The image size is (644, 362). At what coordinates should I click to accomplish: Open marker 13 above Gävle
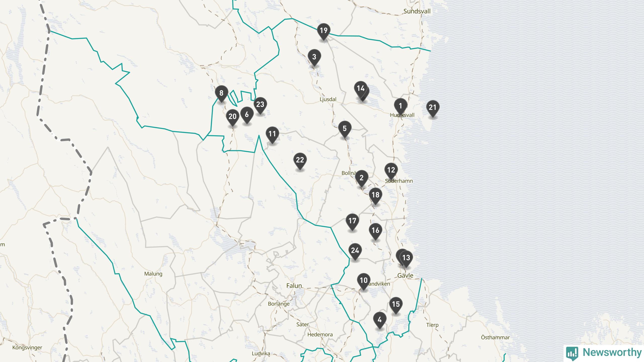(406, 259)
